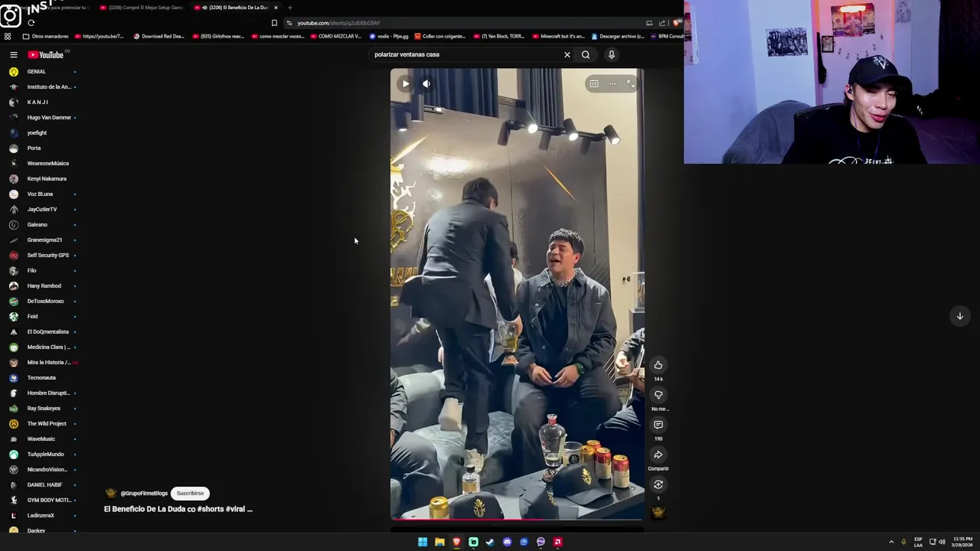Run search with the magnifier button
The height and width of the screenshot is (551, 980).
[x=586, y=54]
